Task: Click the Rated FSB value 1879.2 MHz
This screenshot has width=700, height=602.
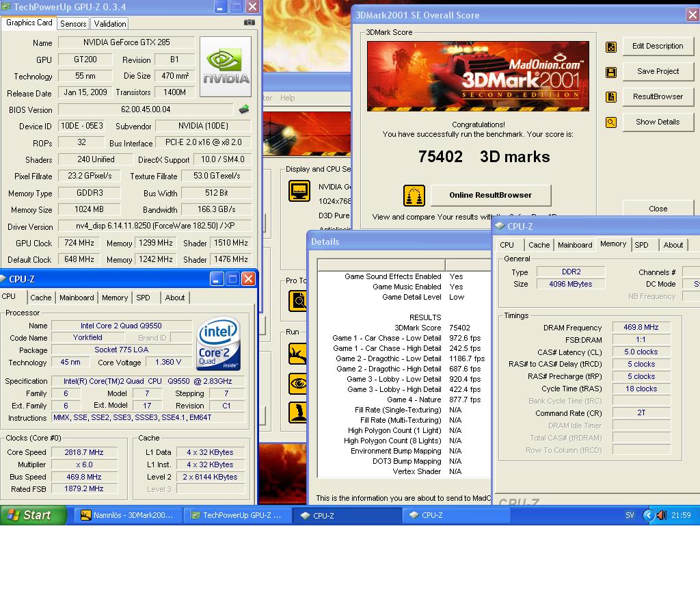Action: (x=84, y=488)
